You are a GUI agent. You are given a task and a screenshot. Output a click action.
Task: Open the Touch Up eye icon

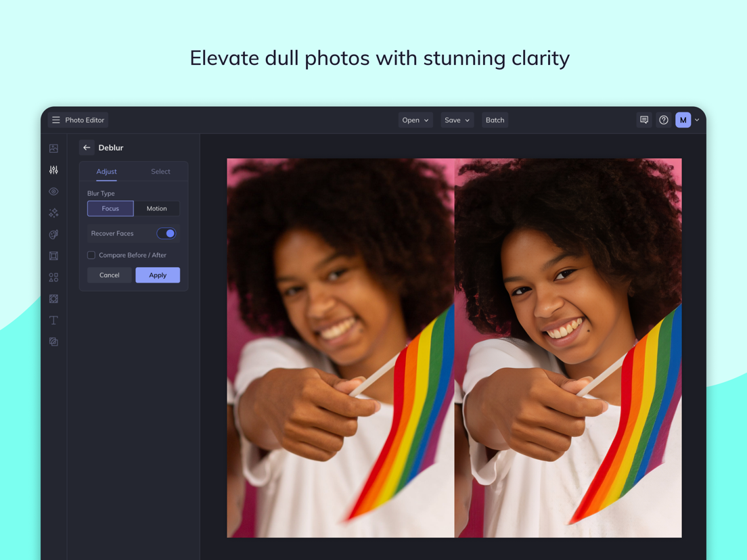[54, 191]
